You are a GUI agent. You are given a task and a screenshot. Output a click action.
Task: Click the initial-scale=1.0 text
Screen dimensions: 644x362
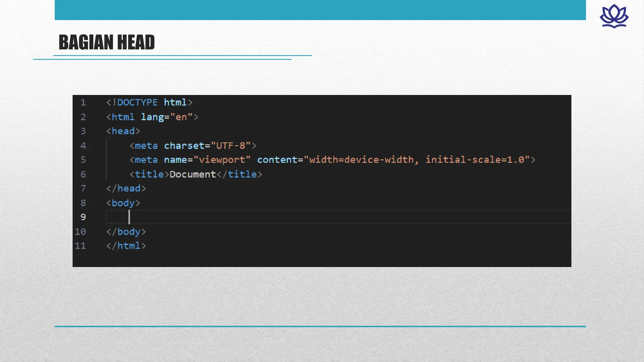coord(475,160)
